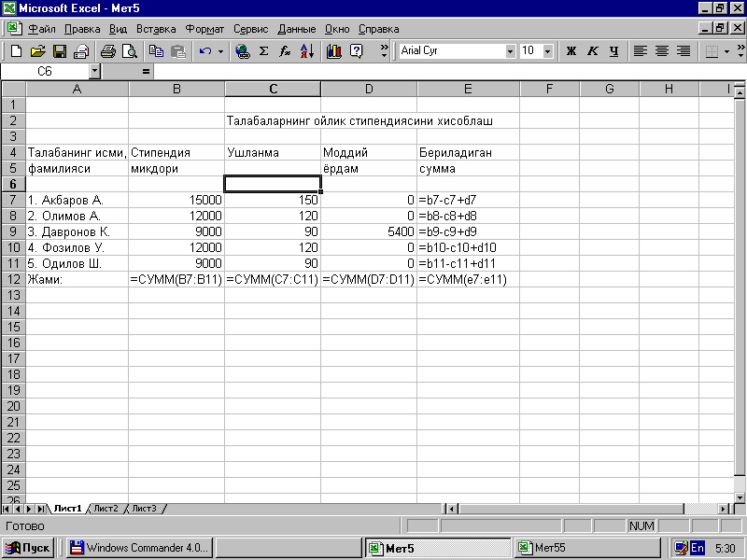Click the New workbook icon
This screenshot has height=560, width=747.
pyautogui.click(x=16, y=51)
